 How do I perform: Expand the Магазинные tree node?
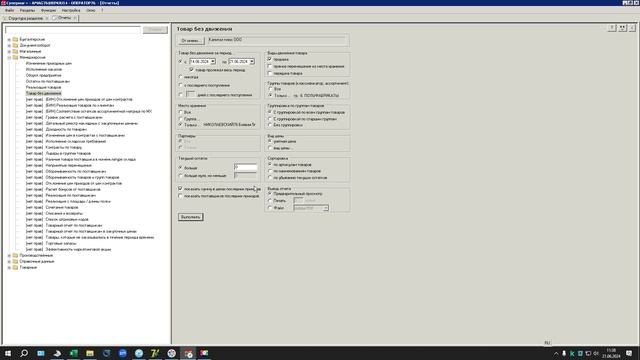9,51
